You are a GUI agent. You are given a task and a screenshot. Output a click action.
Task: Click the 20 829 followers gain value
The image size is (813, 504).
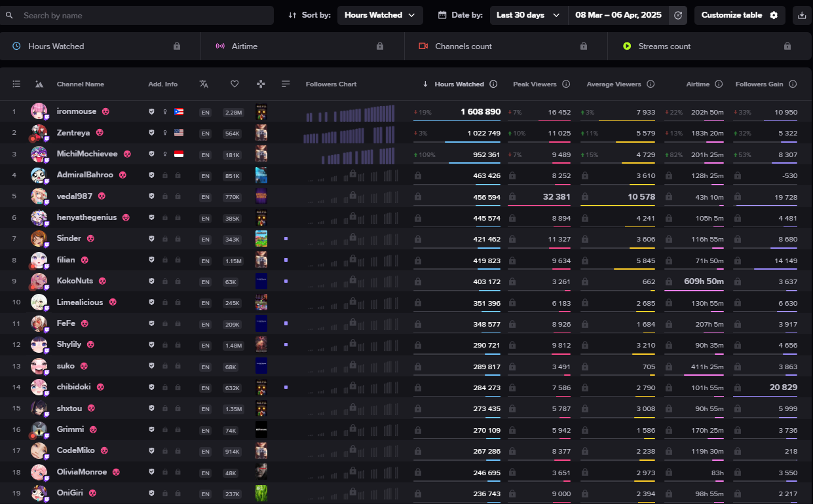(784, 387)
